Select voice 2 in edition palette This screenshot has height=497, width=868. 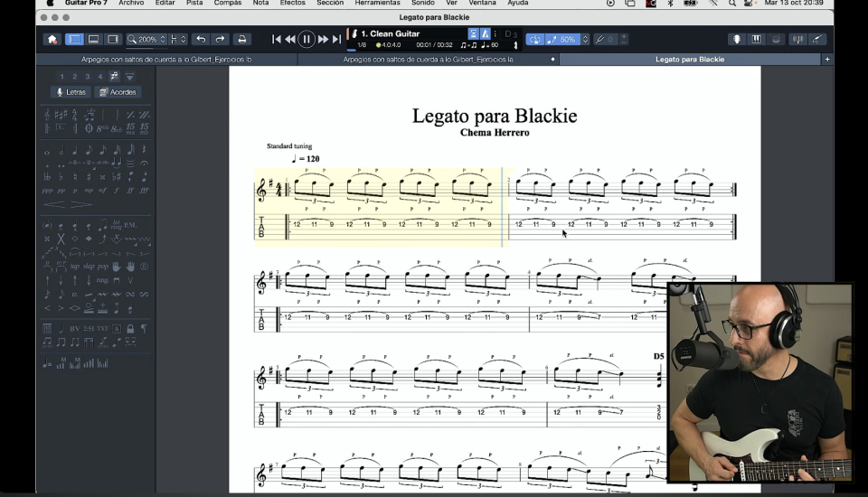(75, 77)
